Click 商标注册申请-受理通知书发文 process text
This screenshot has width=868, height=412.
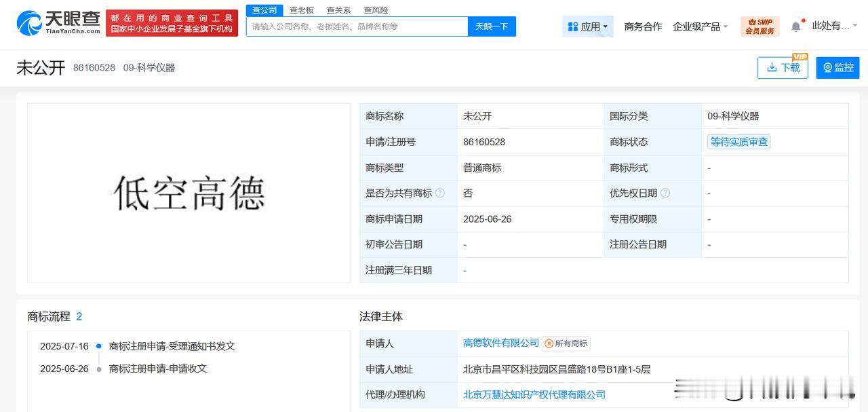click(172, 346)
